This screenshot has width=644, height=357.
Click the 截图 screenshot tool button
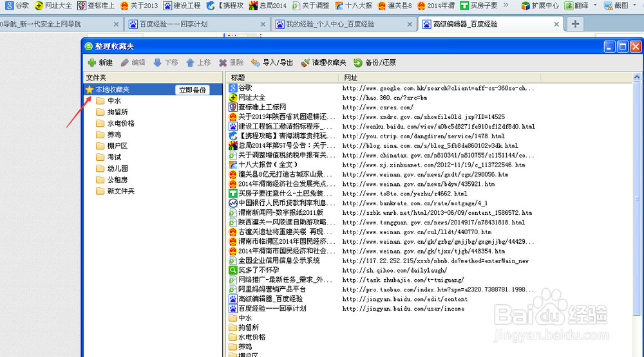tap(616, 5)
